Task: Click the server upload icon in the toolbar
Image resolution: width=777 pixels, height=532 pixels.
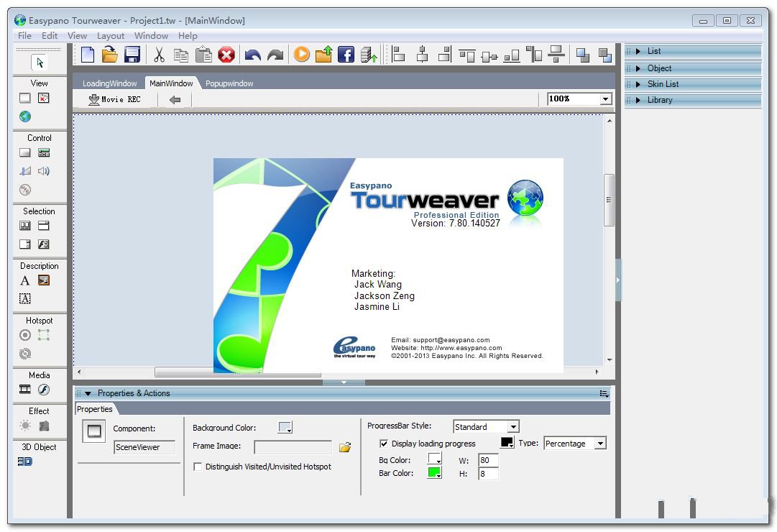Action: coord(369,55)
